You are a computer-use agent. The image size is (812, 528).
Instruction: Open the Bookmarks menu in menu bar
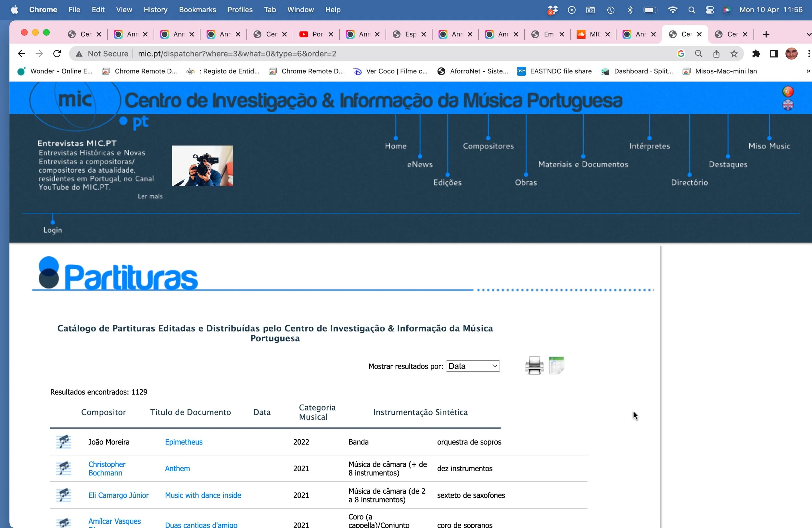[197, 10]
